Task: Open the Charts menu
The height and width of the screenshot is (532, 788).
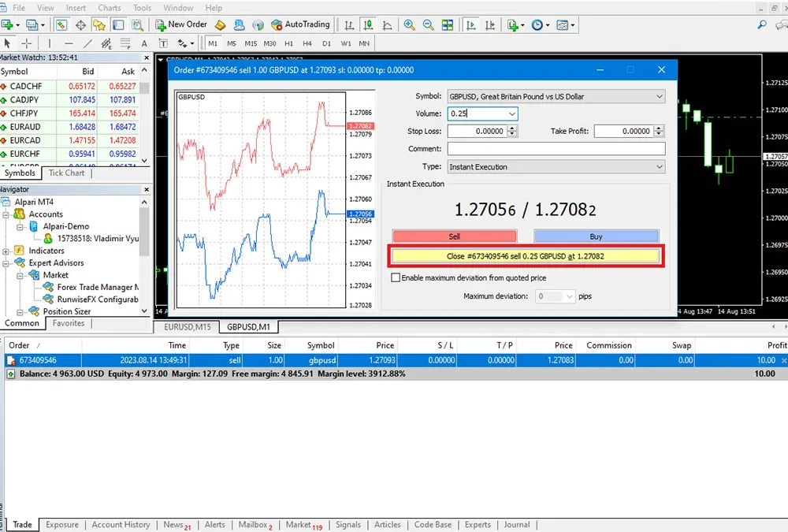Action: click(x=110, y=8)
